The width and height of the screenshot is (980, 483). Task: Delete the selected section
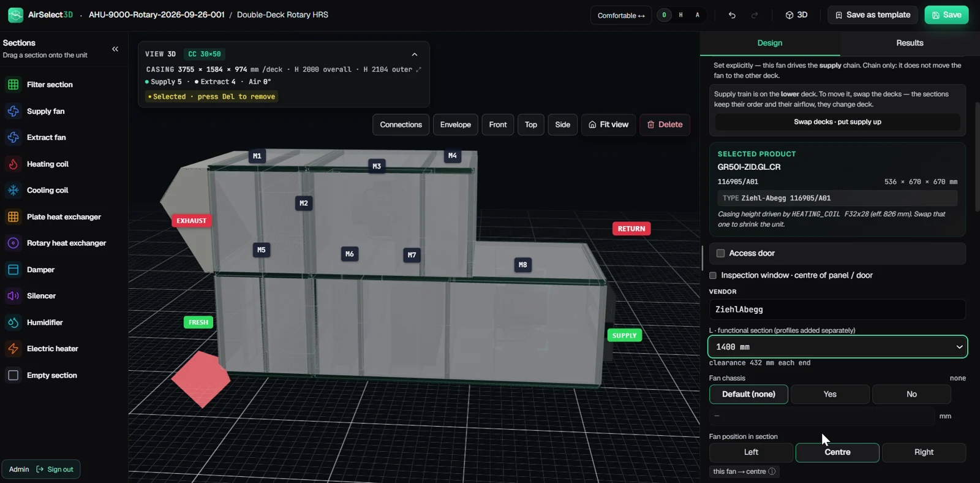point(665,124)
